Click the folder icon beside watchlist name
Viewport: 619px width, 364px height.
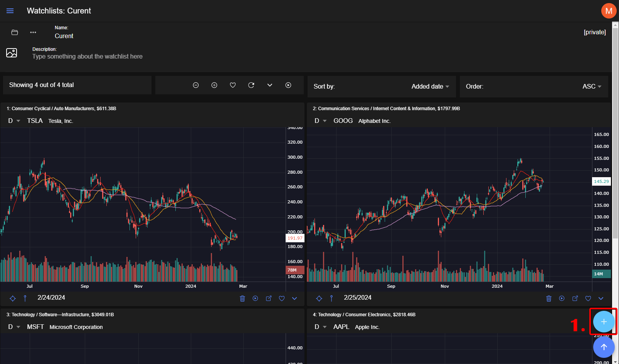pos(15,32)
